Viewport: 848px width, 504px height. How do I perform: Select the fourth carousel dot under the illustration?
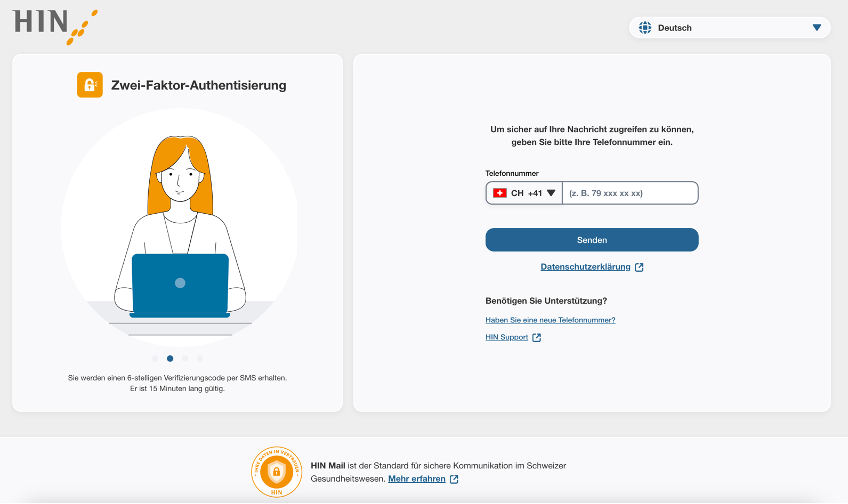pyautogui.click(x=200, y=358)
